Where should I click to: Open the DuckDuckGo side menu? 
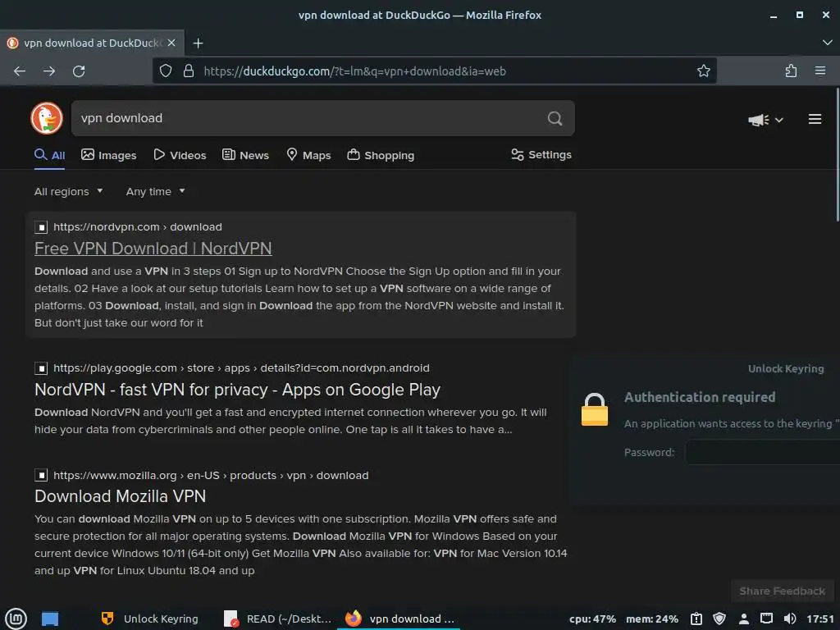(x=815, y=119)
